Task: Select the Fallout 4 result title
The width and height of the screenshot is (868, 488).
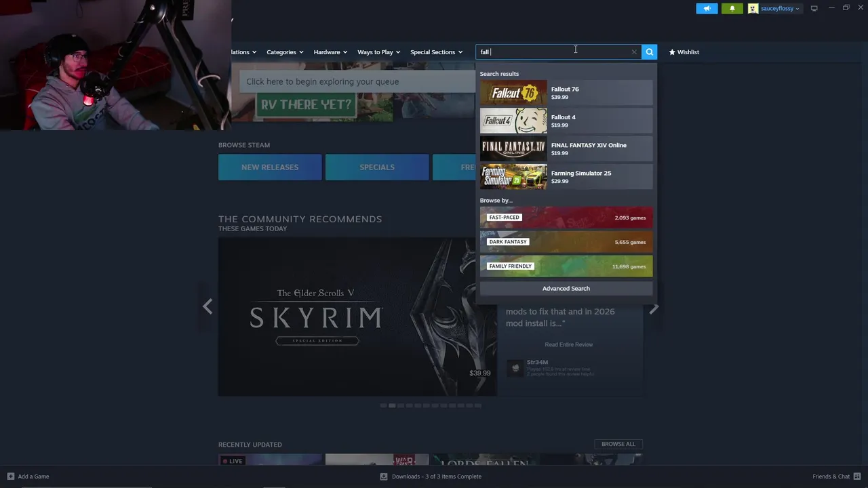Action: click(563, 117)
